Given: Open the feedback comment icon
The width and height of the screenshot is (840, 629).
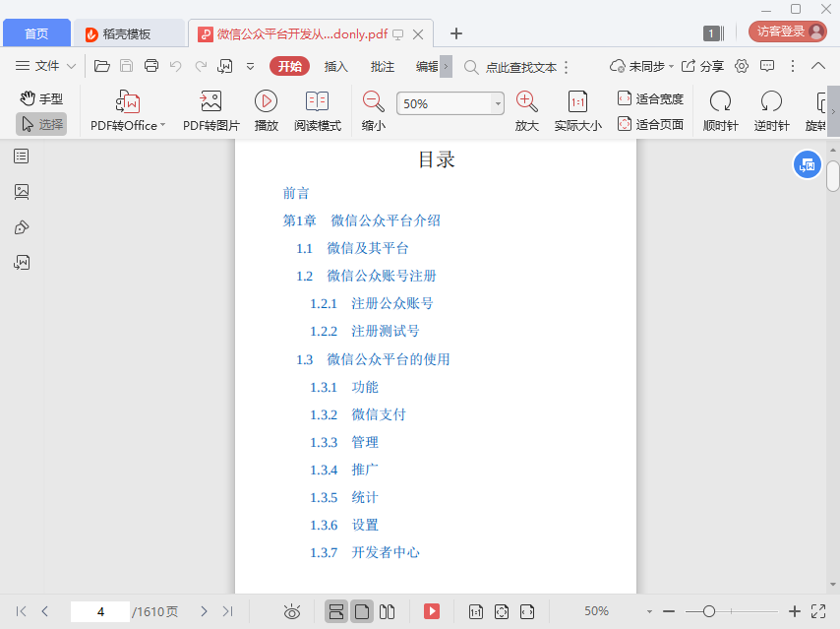Looking at the screenshot, I should tap(767, 66).
